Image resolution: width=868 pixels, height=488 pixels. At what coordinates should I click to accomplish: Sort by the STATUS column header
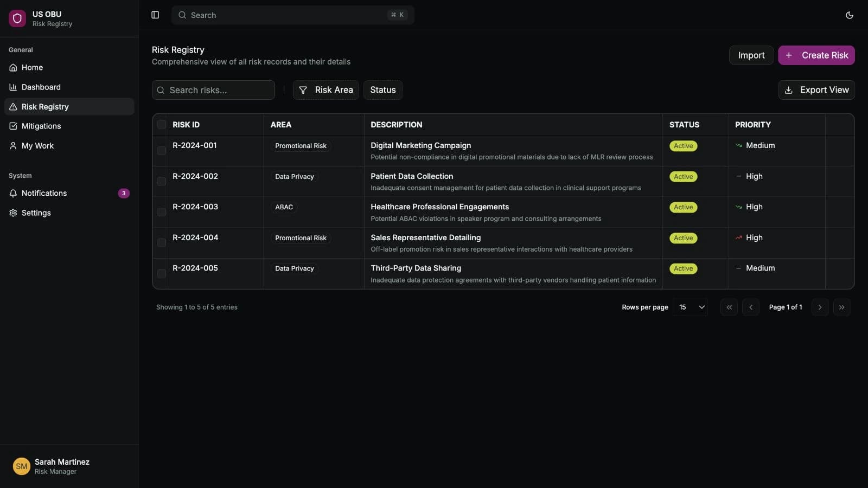point(684,125)
